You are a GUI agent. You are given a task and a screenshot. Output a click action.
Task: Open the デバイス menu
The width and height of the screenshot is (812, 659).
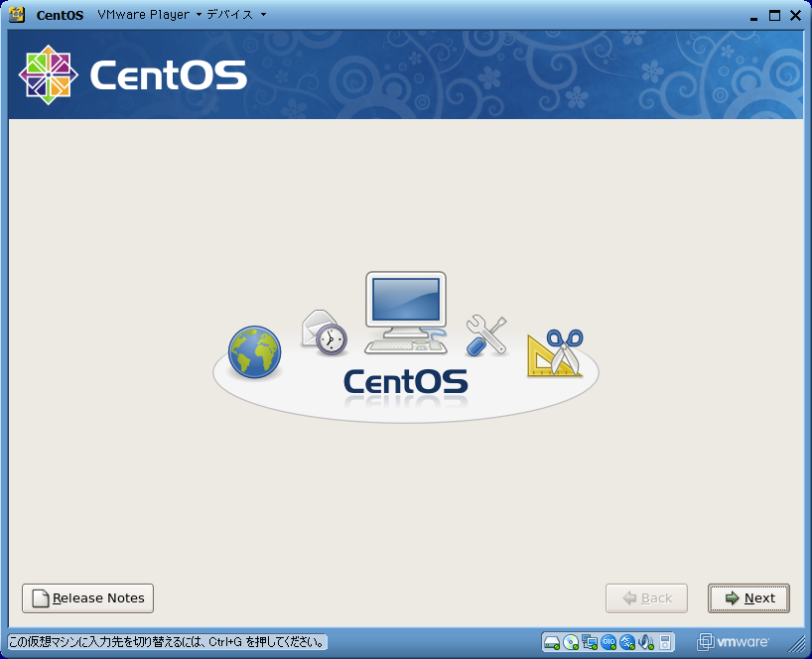(236, 15)
